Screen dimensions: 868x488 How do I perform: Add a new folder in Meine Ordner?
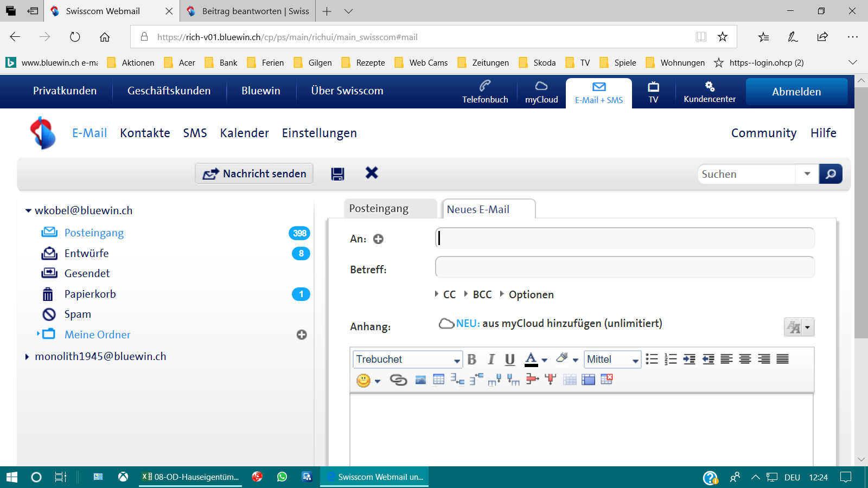pyautogui.click(x=302, y=335)
